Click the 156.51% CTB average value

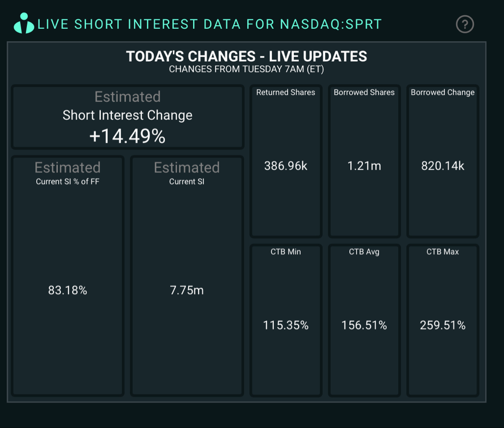[x=364, y=326]
